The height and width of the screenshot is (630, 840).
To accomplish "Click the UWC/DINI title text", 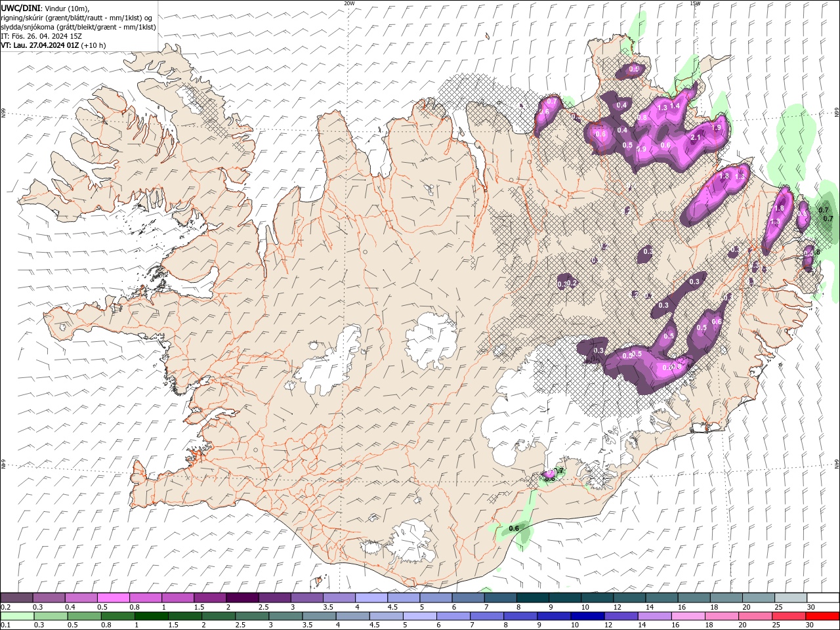I will [19, 8].
